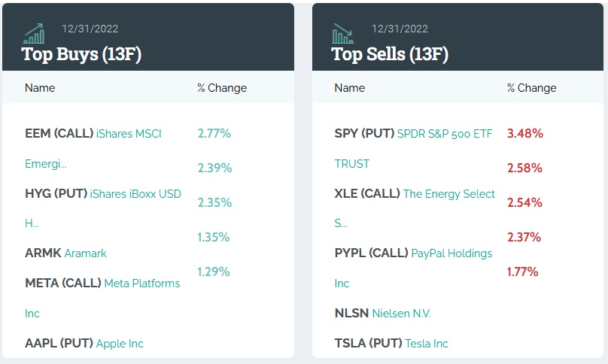This screenshot has height=364, width=608.
Task: Open the EEM (CALL) iShares MSCI link
Action: click(93, 134)
